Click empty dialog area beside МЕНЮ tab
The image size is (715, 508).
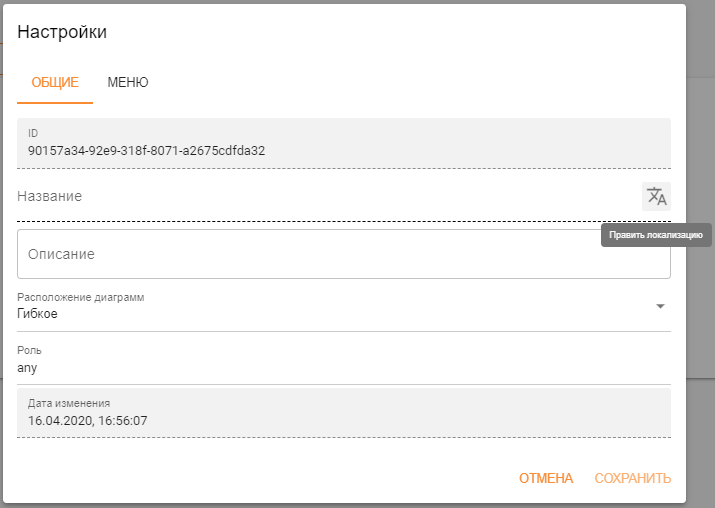[x=410, y=83]
